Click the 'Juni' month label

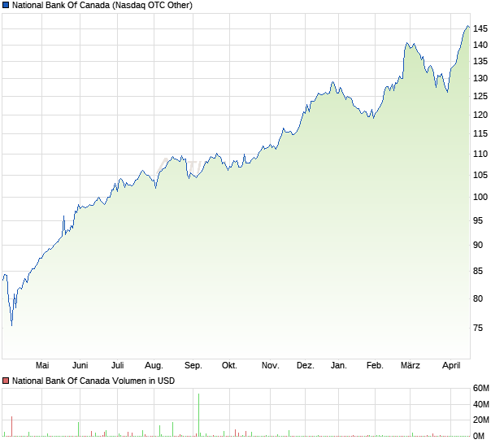click(x=80, y=365)
